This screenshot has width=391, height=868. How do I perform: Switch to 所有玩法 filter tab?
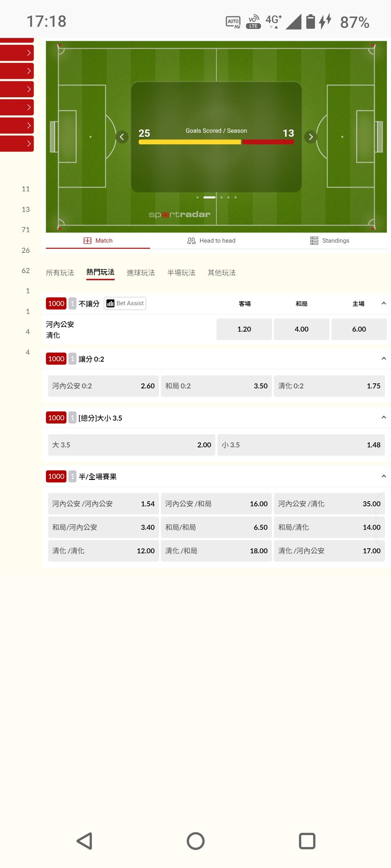(x=60, y=273)
